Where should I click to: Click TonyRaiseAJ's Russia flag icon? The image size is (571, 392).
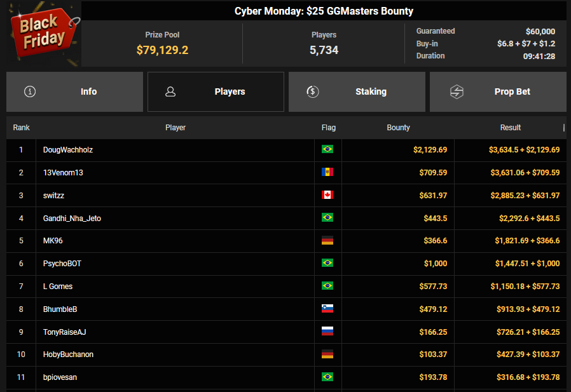click(x=327, y=332)
